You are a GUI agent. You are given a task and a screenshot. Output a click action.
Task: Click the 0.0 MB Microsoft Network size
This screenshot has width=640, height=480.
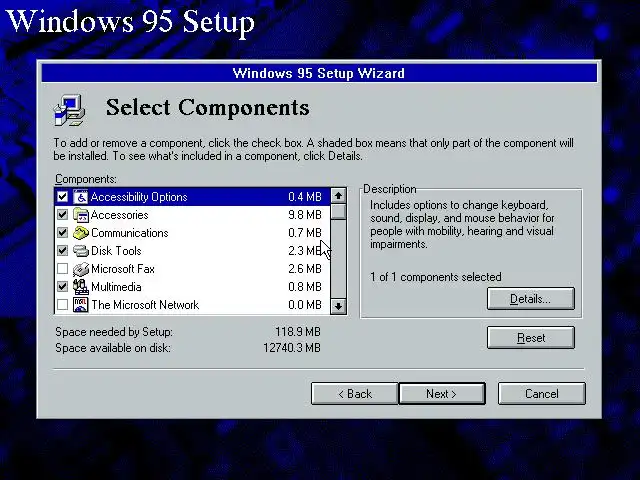tap(305, 304)
